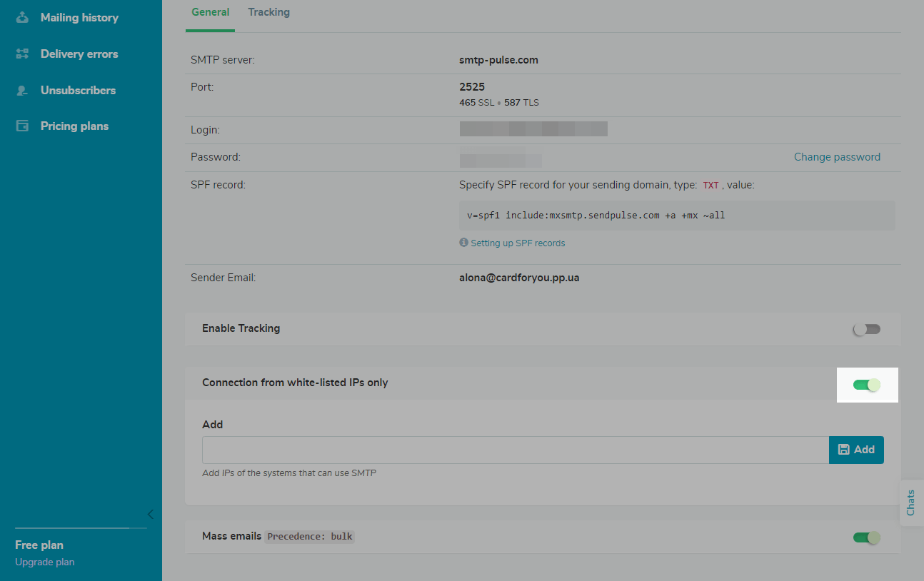Enable the Tracking toggle switch
Image resolution: width=924 pixels, height=581 pixels.
coord(867,329)
